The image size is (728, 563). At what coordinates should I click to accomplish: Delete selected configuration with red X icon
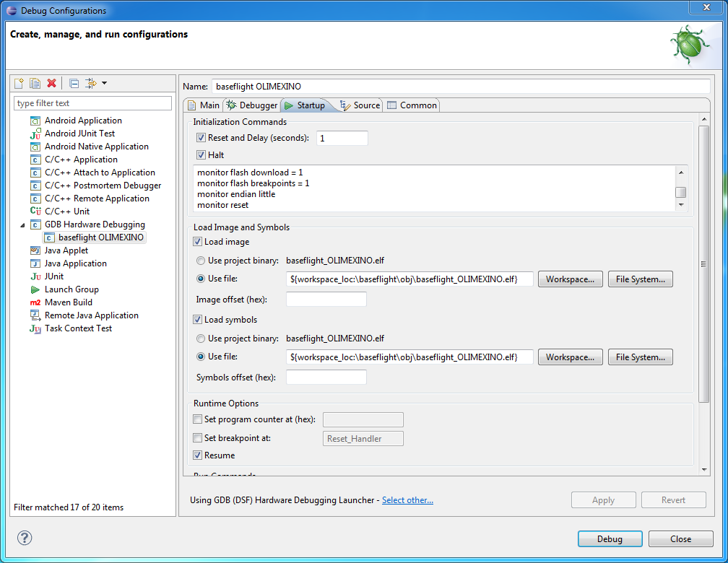[x=51, y=83]
